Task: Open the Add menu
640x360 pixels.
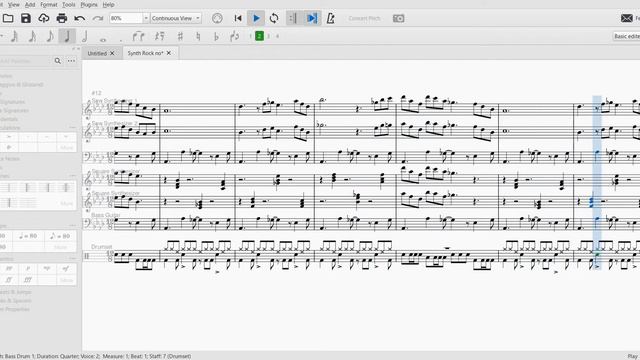Action: [30, 4]
